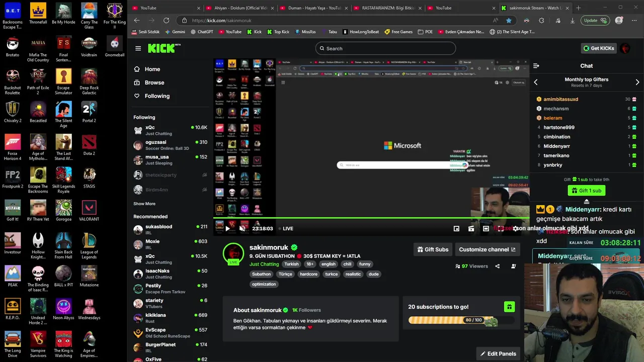Open recommended channel kikikiana

tap(170, 318)
